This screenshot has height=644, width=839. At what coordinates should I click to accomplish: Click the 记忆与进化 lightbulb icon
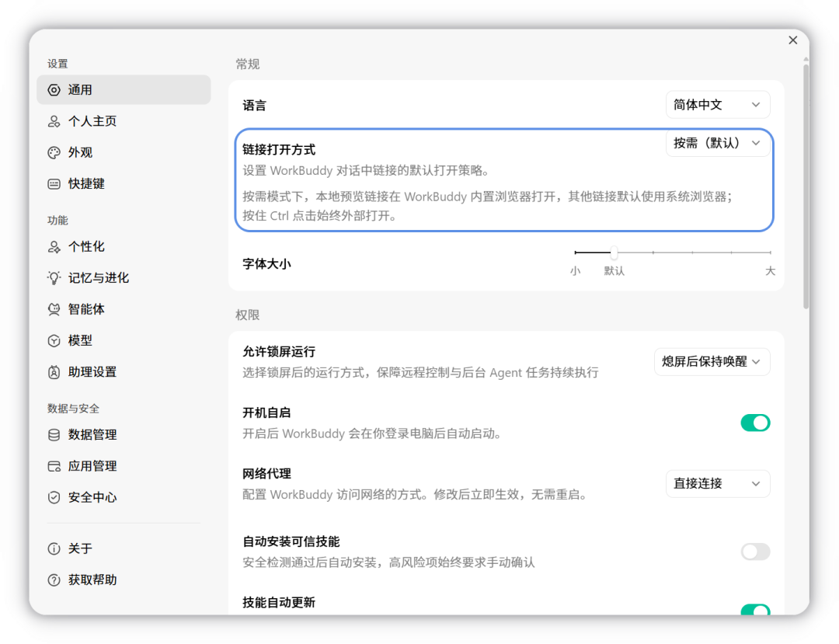(x=54, y=277)
